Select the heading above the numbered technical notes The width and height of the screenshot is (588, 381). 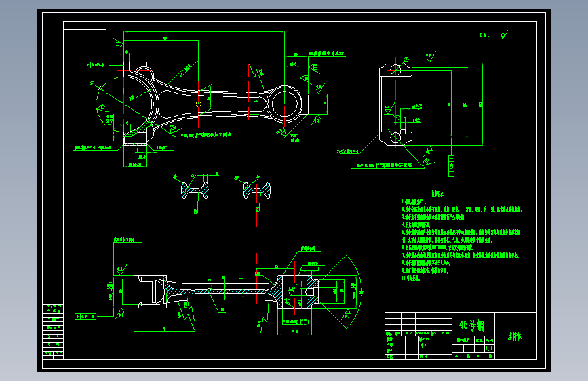437,194
